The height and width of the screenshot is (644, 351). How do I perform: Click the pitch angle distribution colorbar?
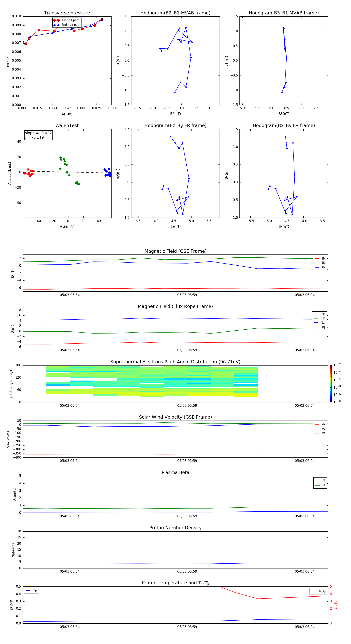331,383
